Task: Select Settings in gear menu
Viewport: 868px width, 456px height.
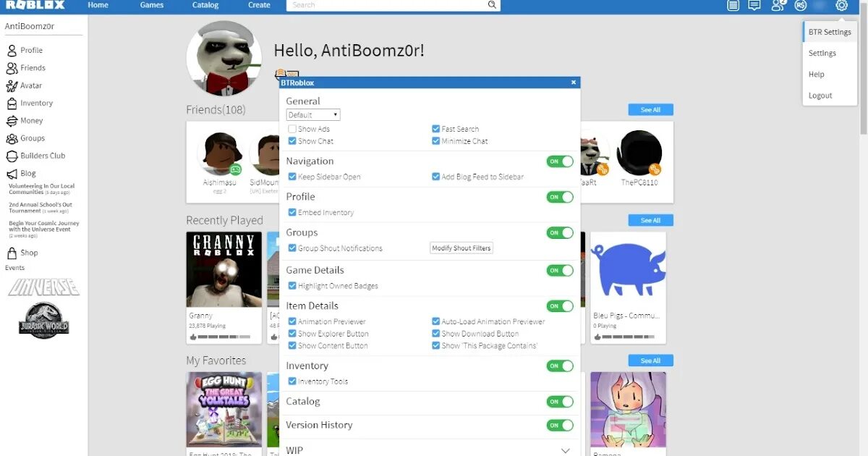Action: coord(830,53)
